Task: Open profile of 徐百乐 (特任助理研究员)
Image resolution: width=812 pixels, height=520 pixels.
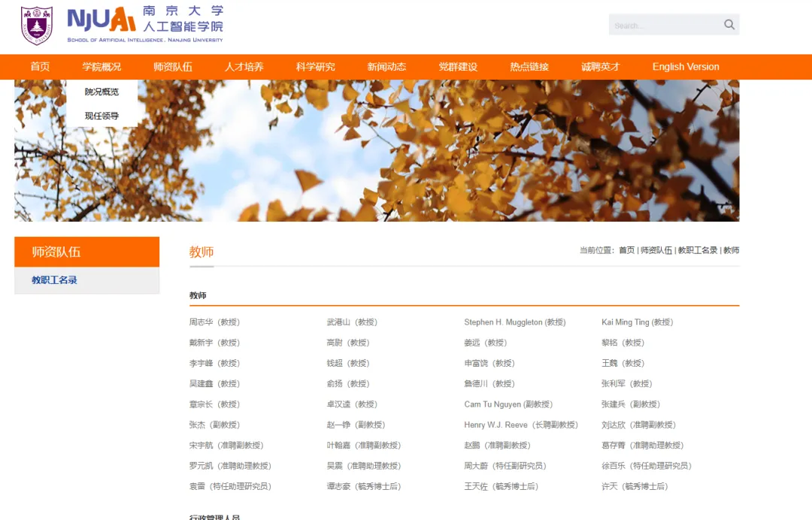Action: tap(647, 466)
